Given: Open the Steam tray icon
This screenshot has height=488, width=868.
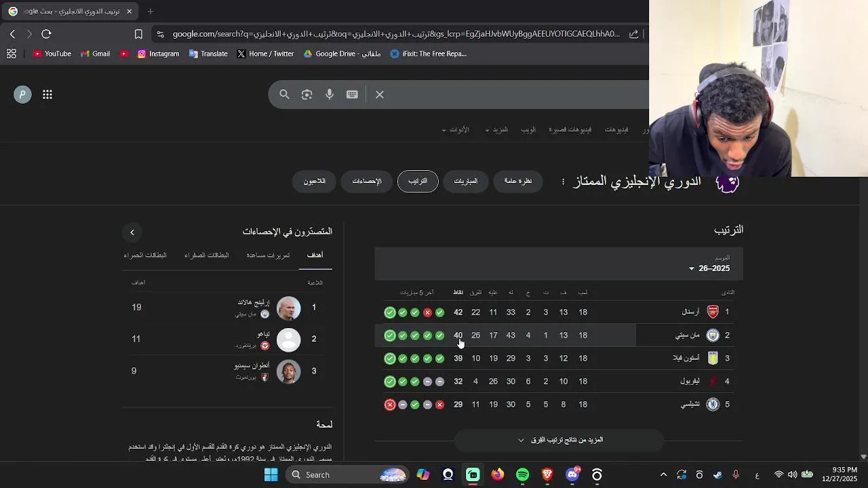Looking at the screenshot, I should (x=717, y=475).
